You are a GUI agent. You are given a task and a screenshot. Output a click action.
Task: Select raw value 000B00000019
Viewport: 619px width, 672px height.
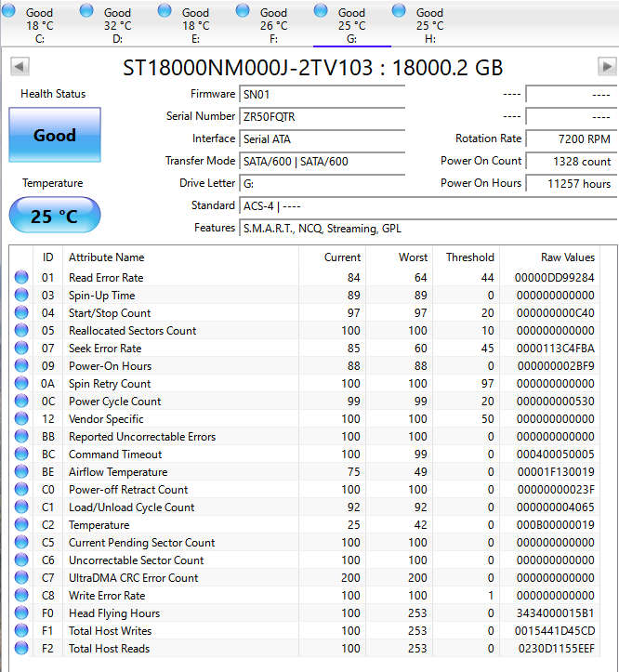(x=555, y=525)
